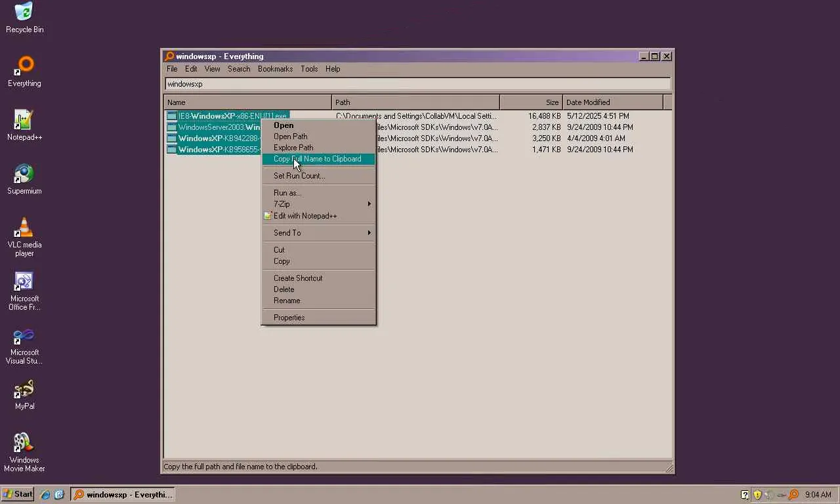The height and width of the screenshot is (504, 840).
Task: Click the security shield tray icon
Action: coord(757,495)
